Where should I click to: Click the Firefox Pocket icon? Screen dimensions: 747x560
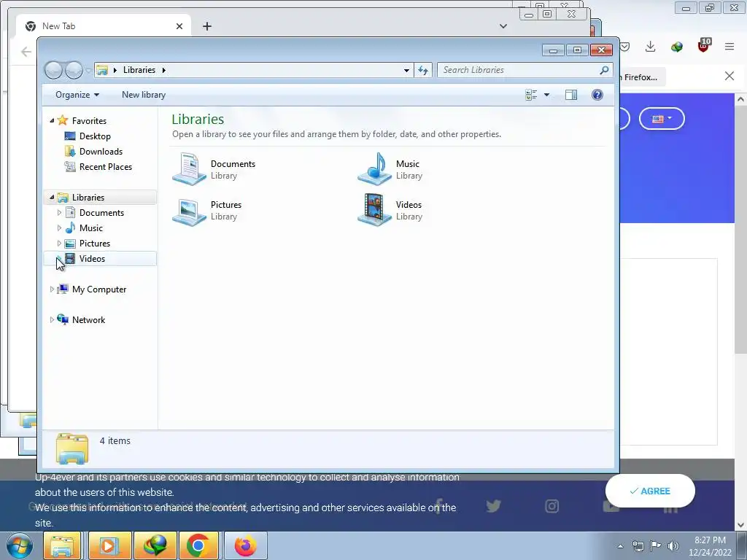625,46
